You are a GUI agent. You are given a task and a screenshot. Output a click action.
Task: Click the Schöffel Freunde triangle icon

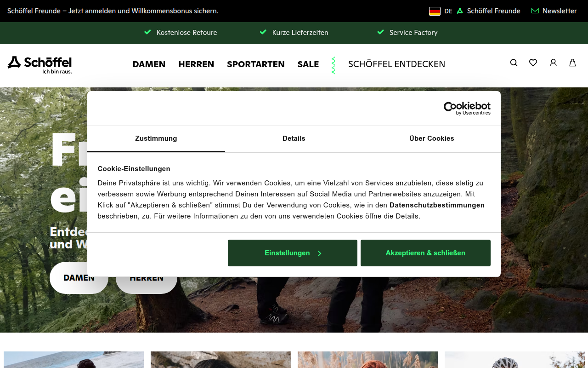pos(460,11)
